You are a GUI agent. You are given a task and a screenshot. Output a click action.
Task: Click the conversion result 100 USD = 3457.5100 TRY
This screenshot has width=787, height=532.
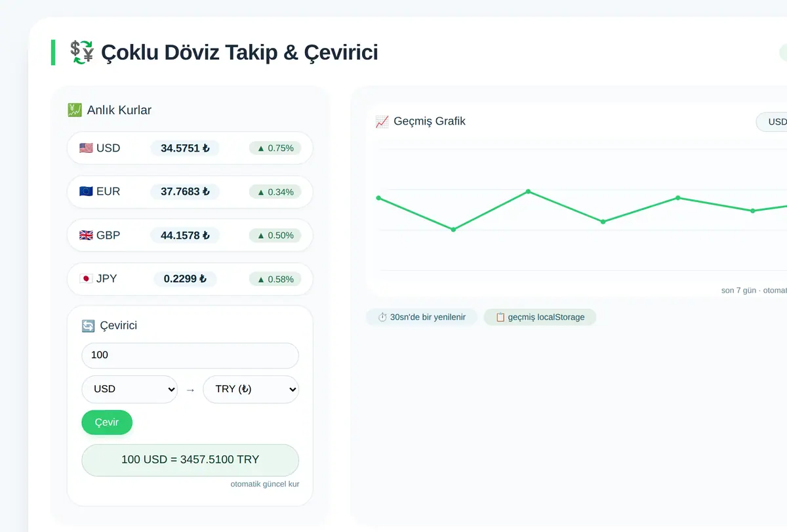(x=190, y=460)
